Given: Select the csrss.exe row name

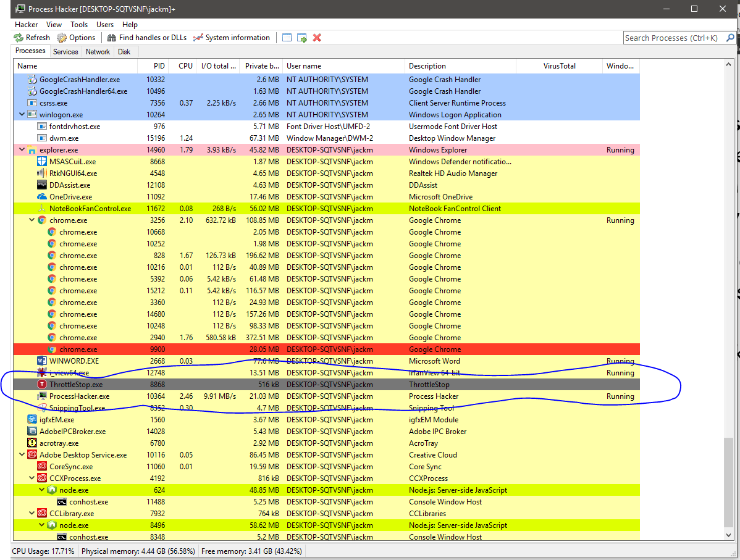Looking at the screenshot, I should coord(53,103).
